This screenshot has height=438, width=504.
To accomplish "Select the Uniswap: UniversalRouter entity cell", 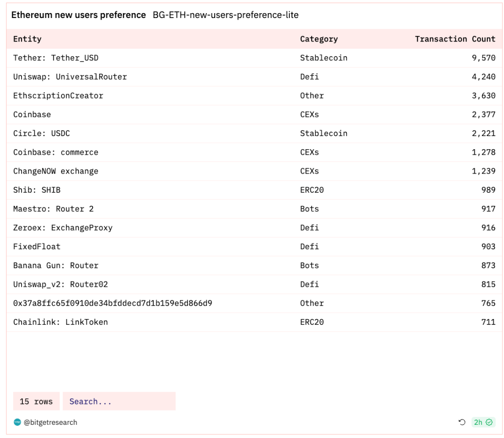I will (x=70, y=77).
